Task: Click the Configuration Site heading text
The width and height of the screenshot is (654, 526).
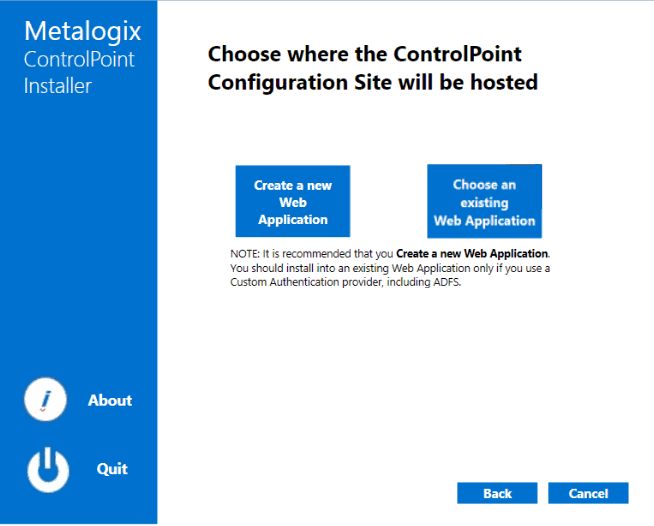Action: [x=372, y=82]
